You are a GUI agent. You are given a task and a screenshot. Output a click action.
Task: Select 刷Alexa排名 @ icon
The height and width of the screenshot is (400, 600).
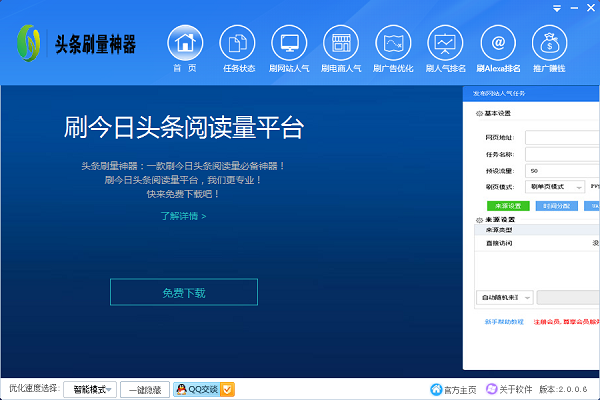pos(497,44)
